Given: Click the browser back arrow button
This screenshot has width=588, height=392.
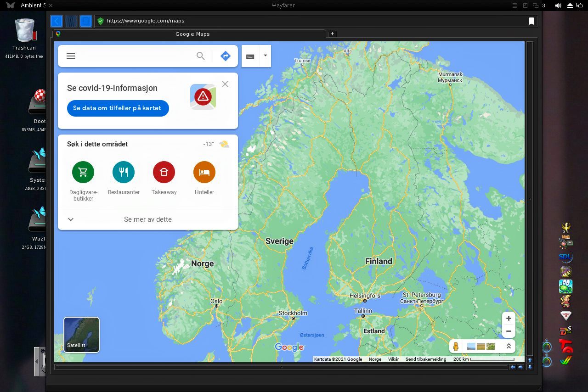Looking at the screenshot, I should (57, 21).
